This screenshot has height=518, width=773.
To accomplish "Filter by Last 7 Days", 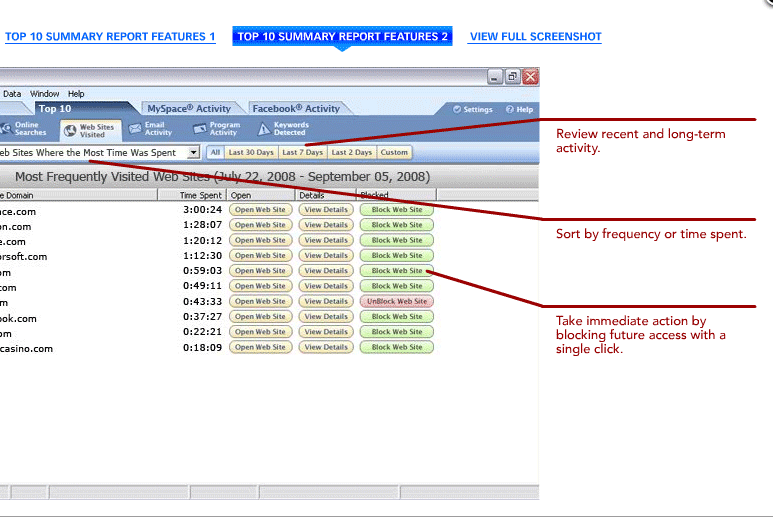I will [x=303, y=152].
